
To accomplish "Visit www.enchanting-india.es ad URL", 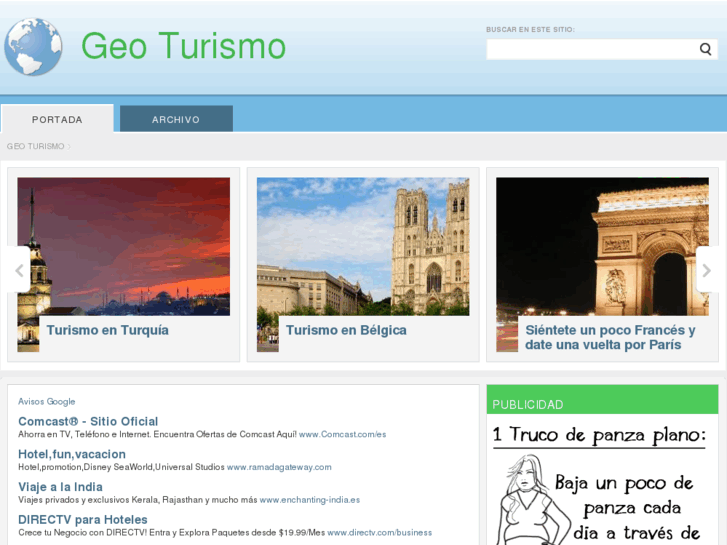I will (x=310, y=500).
